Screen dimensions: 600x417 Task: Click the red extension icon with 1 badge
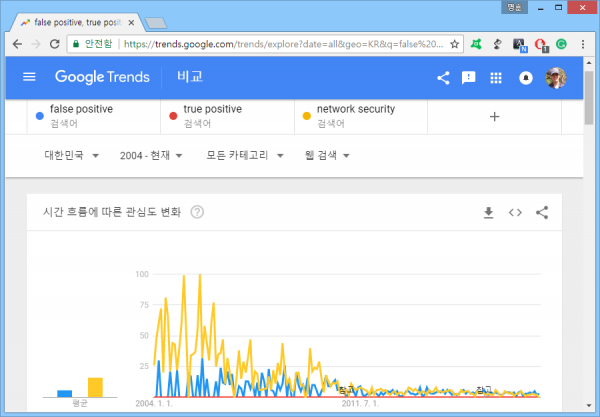tap(541, 45)
